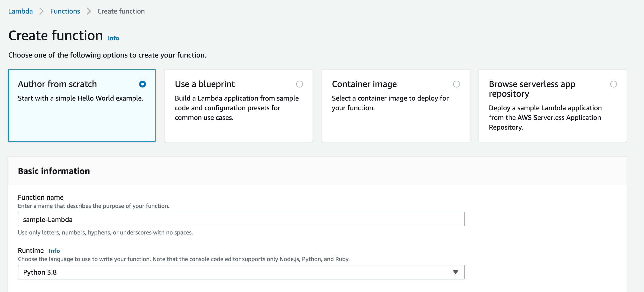644x292 pixels.
Task: Click the Create function breadcrumb text
Action: (121, 11)
